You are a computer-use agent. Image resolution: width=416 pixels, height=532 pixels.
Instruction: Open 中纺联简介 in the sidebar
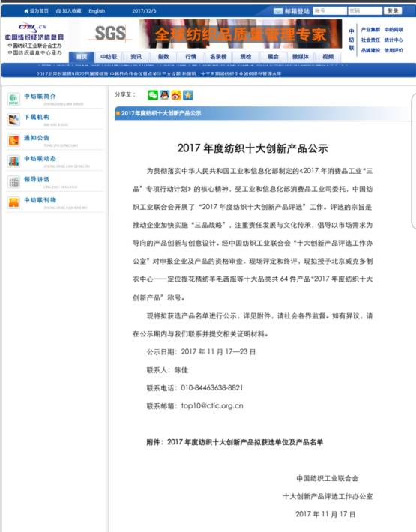[40, 97]
